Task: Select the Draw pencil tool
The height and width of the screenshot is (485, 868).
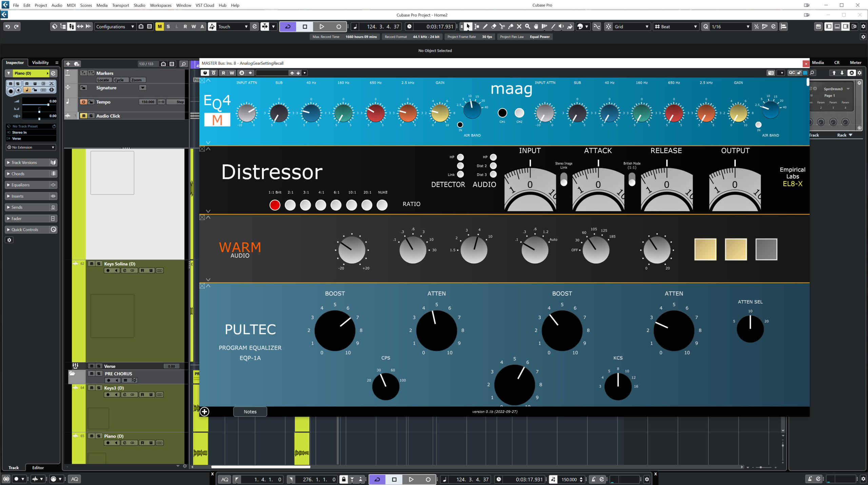Action: click(x=485, y=26)
